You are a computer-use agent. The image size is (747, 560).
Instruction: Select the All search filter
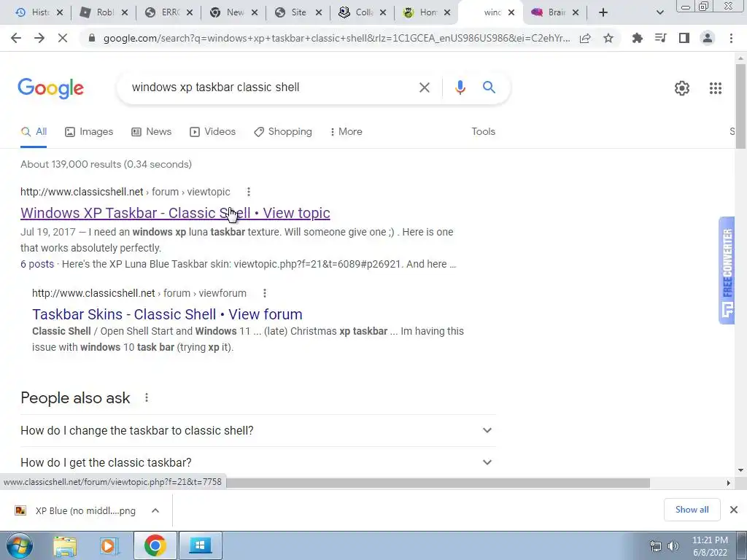[34, 132]
